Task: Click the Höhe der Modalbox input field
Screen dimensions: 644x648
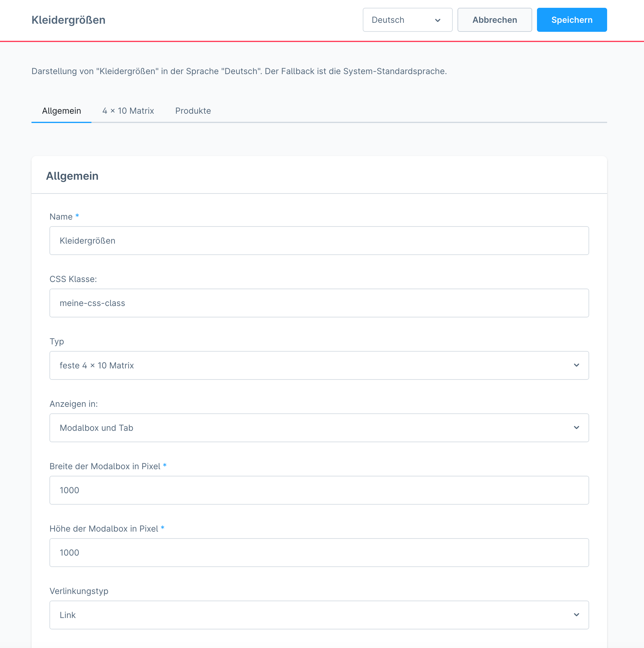Action: pyautogui.click(x=319, y=552)
